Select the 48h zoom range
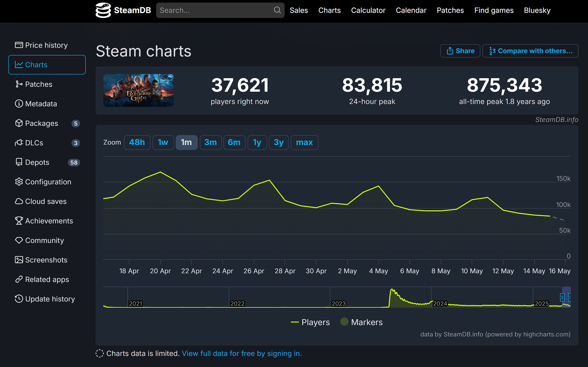The width and height of the screenshot is (588, 367). coord(137,142)
